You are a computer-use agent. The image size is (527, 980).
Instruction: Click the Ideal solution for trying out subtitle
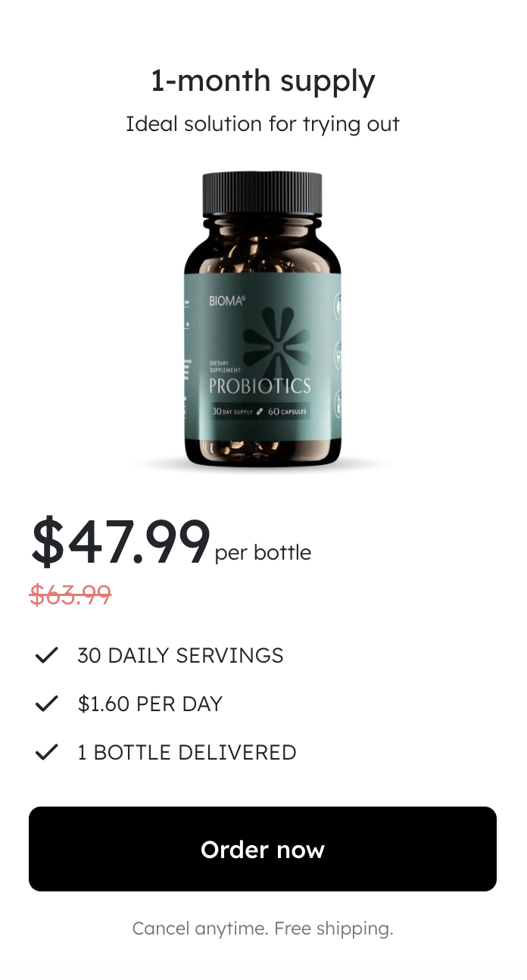[263, 123]
